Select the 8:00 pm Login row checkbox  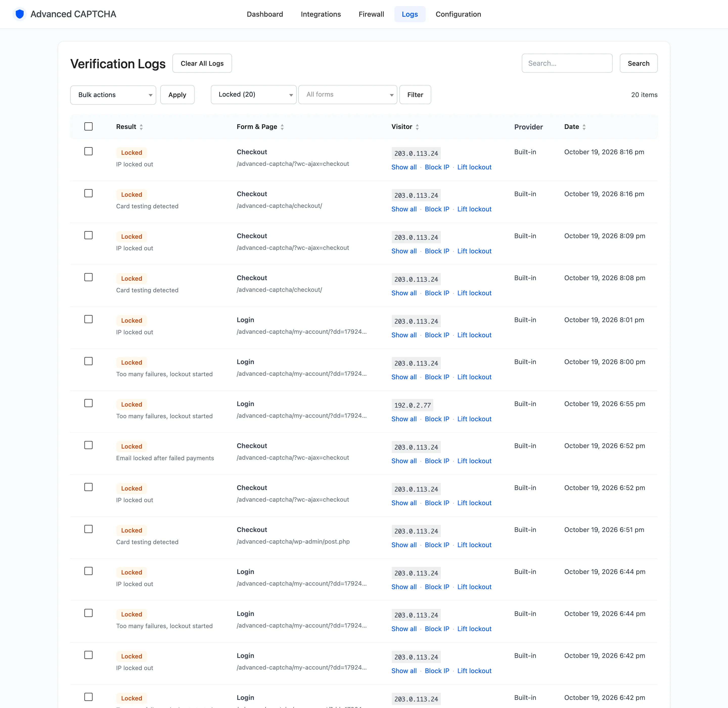(x=88, y=361)
